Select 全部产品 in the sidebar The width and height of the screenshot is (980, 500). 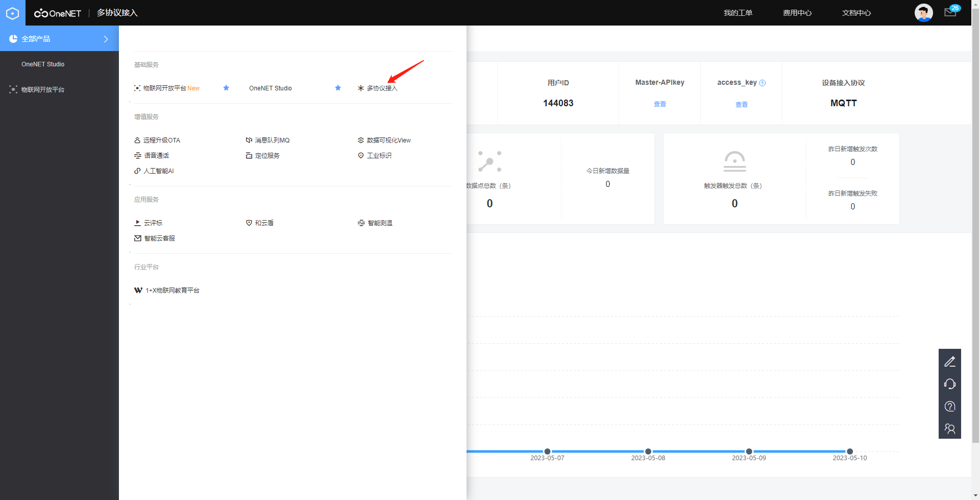[59, 39]
